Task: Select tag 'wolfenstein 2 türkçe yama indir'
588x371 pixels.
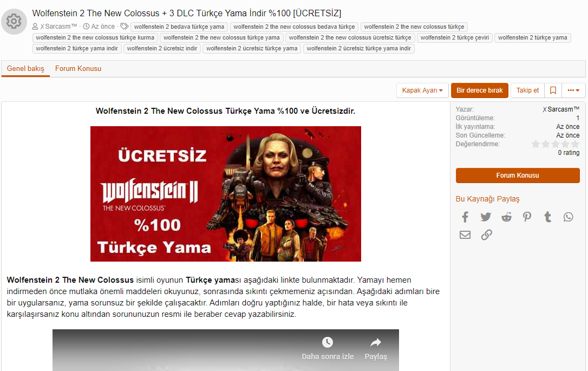Action: [x=77, y=49]
